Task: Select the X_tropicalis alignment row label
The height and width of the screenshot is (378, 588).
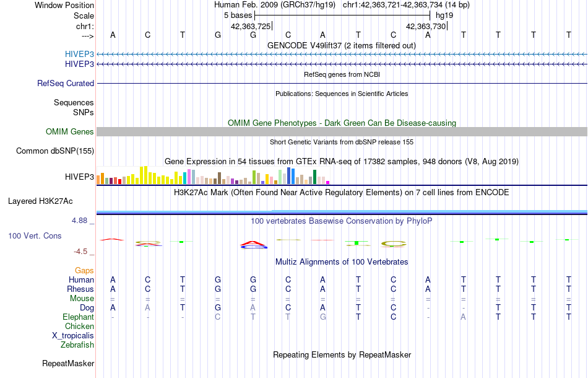Action: tap(73, 336)
